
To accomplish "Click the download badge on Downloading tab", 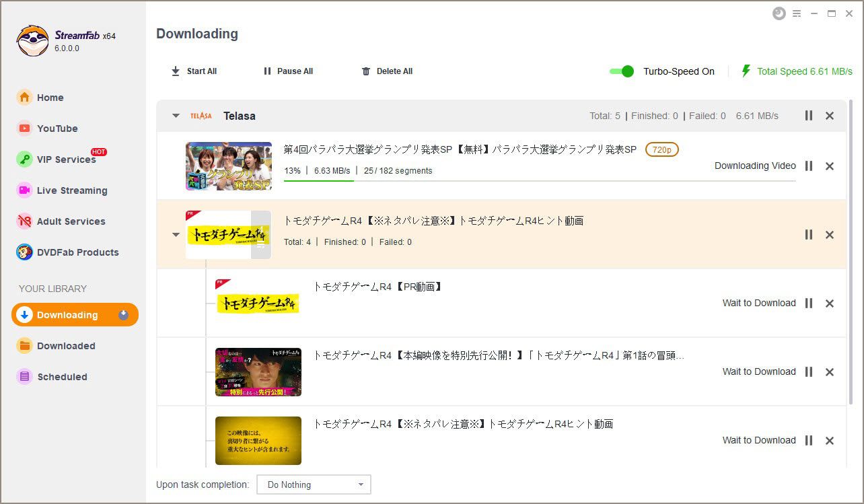I will pyautogui.click(x=123, y=315).
